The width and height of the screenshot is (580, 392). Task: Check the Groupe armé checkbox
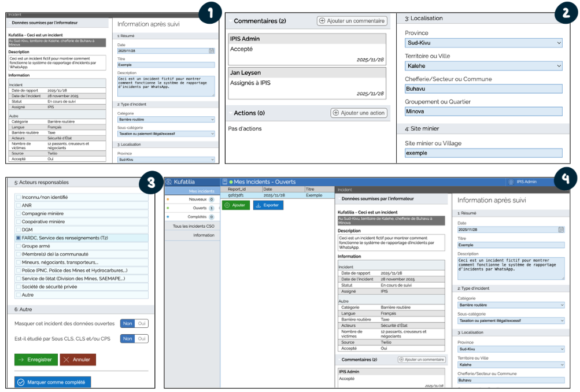point(19,246)
